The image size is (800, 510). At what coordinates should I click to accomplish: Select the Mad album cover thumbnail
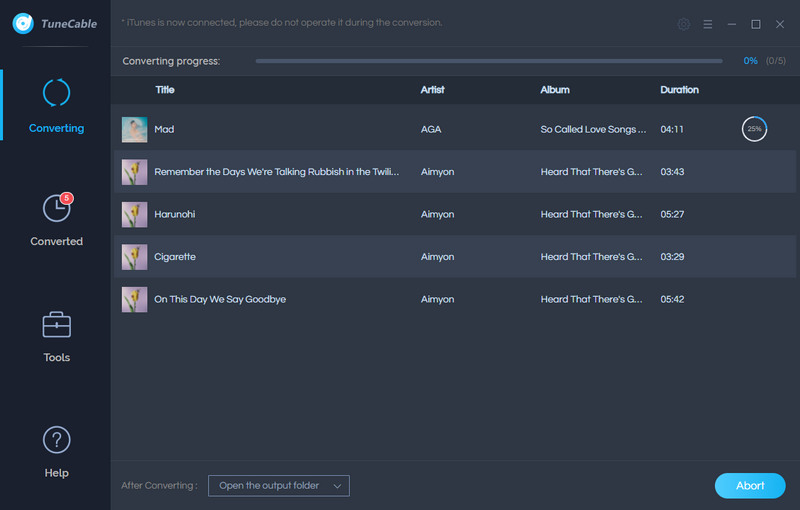[134, 130]
